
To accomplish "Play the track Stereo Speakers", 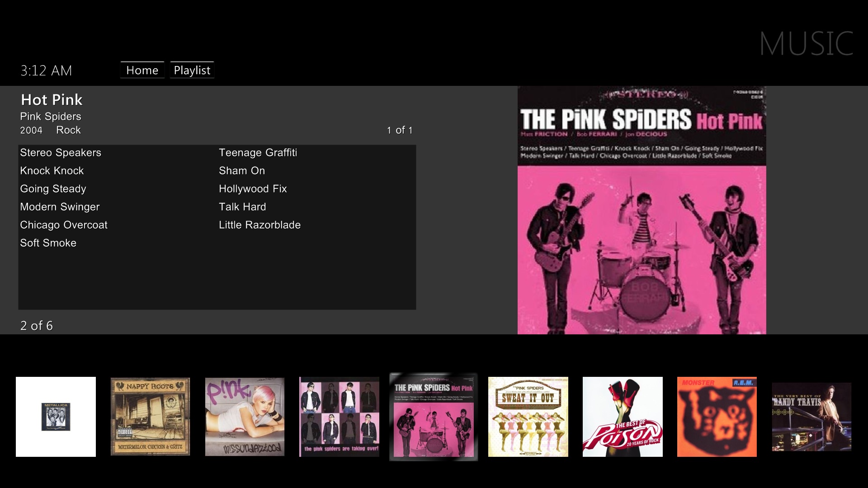I will [x=61, y=153].
